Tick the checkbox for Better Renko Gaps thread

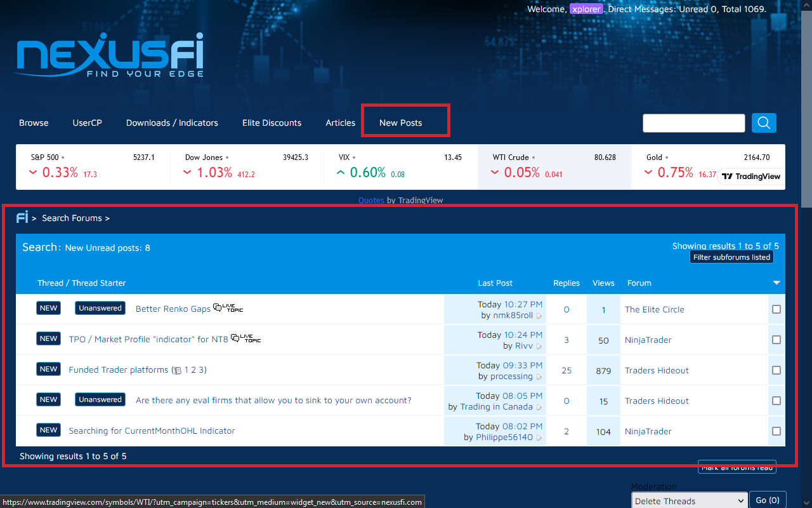tap(776, 309)
